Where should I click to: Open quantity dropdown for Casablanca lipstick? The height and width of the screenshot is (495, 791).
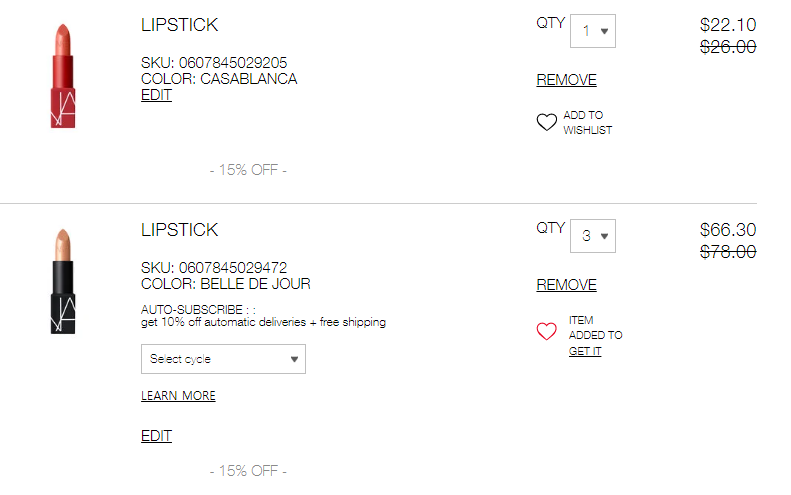[x=593, y=31]
